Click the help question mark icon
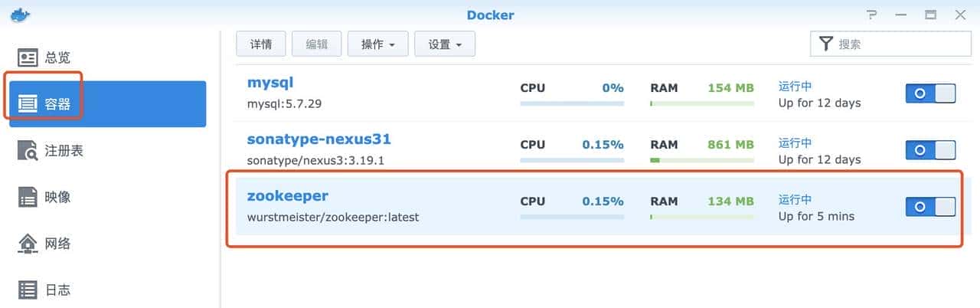This screenshot has width=980, height=308. tap(871, 15)
